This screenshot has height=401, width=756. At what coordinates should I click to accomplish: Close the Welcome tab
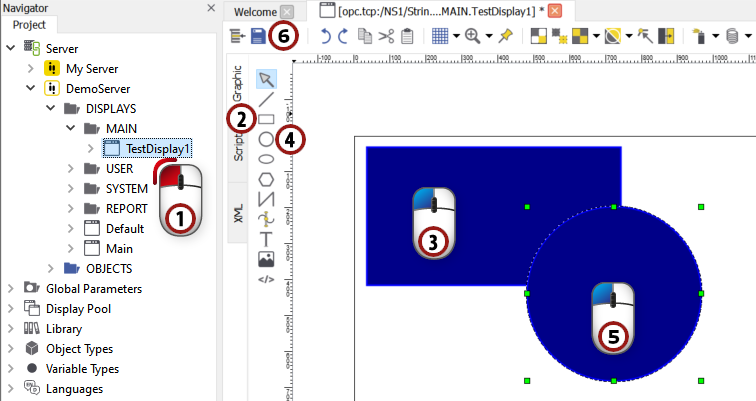click(287, 12)
